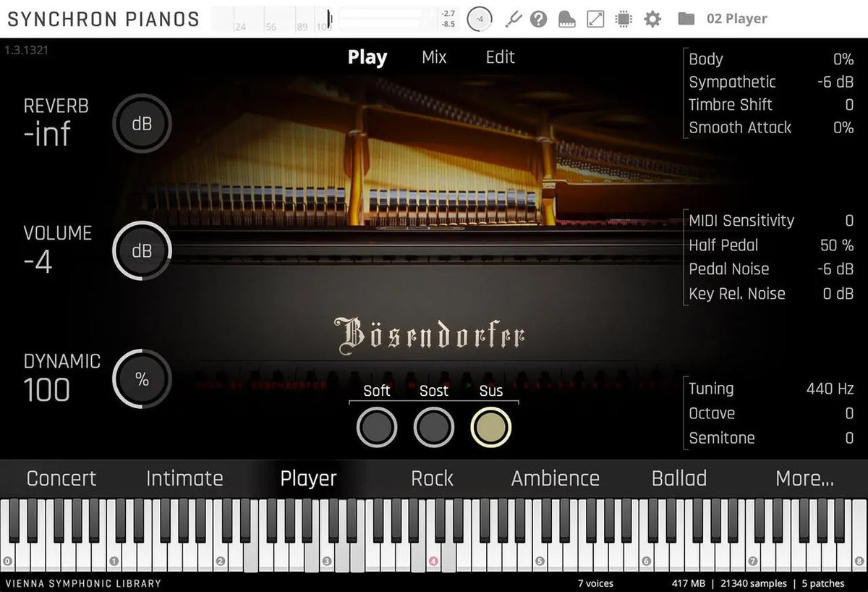Toggle the Sus pedal off

click(x=491, y=427)
